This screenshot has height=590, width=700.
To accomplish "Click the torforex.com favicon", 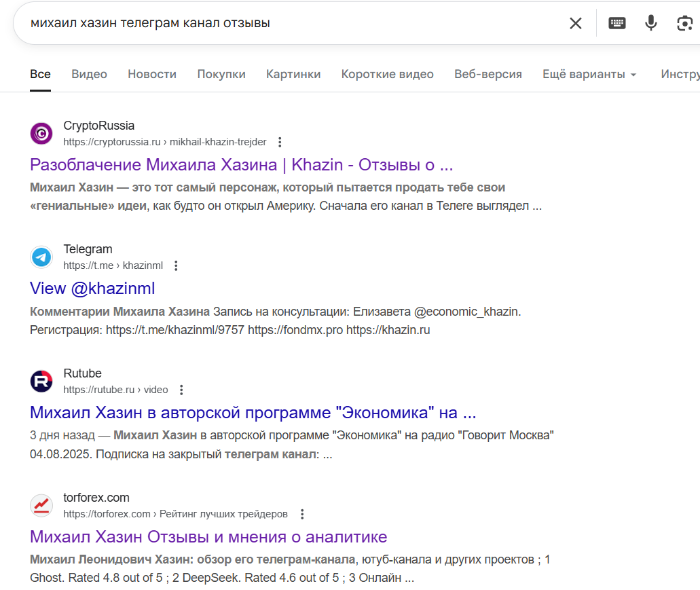I will tap(41, 505).
